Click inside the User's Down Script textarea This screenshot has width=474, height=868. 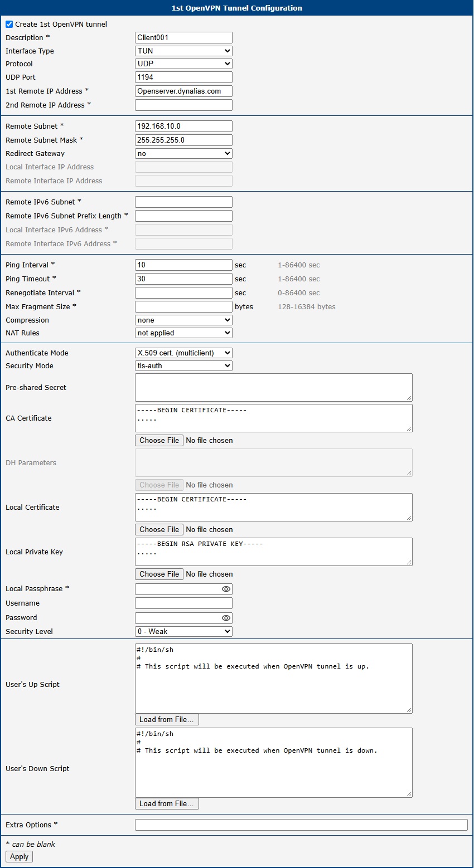pyautogui.click(x=274, y=763)
